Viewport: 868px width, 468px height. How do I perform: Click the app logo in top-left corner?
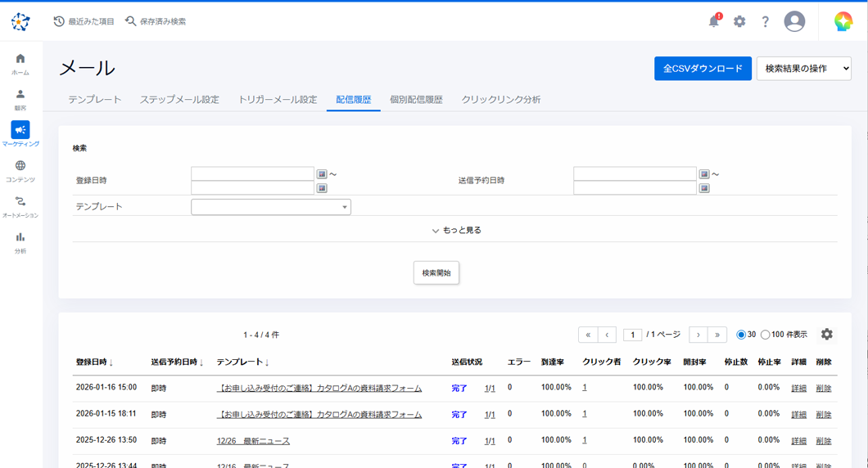tap(20, 21)
